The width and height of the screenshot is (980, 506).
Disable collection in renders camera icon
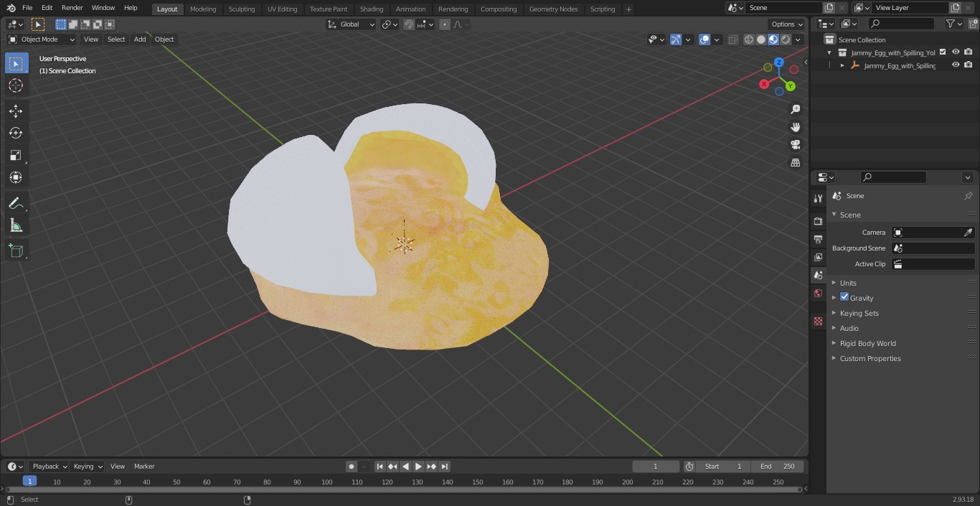point(969,52)
